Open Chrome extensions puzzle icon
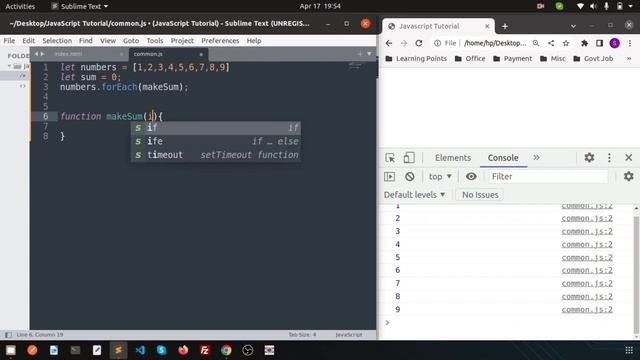 click(584, 43)
